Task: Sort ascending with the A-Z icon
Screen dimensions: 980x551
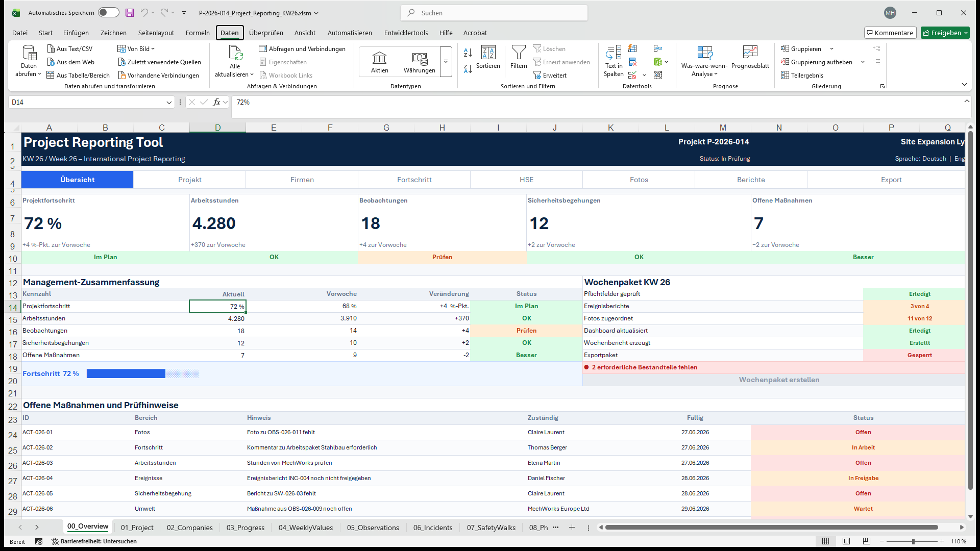Action: [x=468, y=53]
